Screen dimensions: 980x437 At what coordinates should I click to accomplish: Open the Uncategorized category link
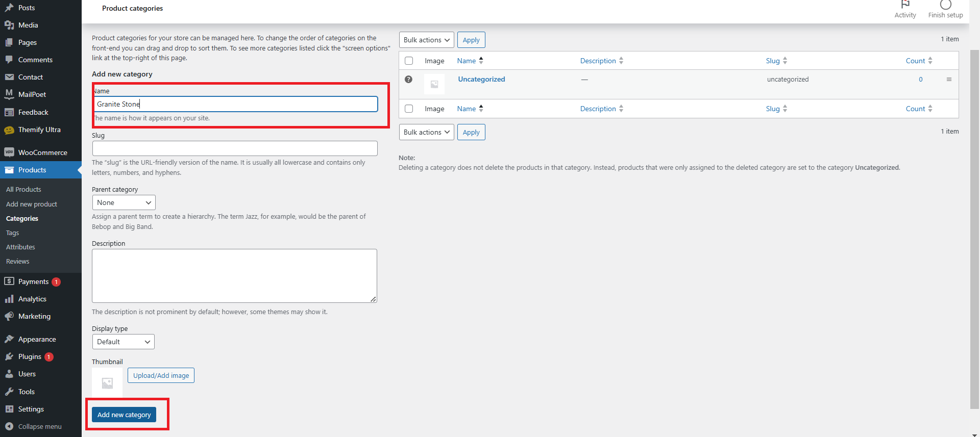coord(481,79)
